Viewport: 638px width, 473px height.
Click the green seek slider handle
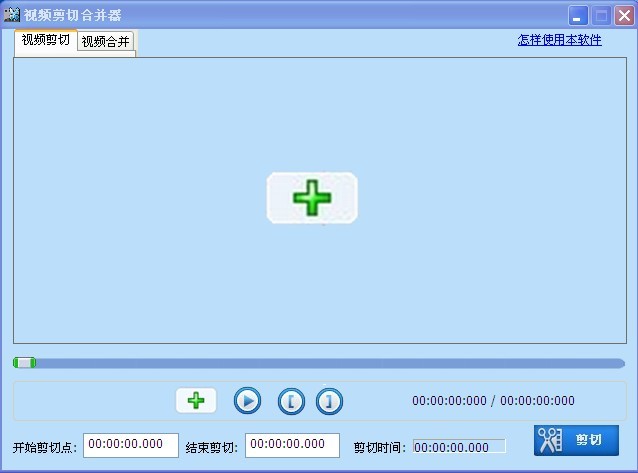(x=24, y=363)
